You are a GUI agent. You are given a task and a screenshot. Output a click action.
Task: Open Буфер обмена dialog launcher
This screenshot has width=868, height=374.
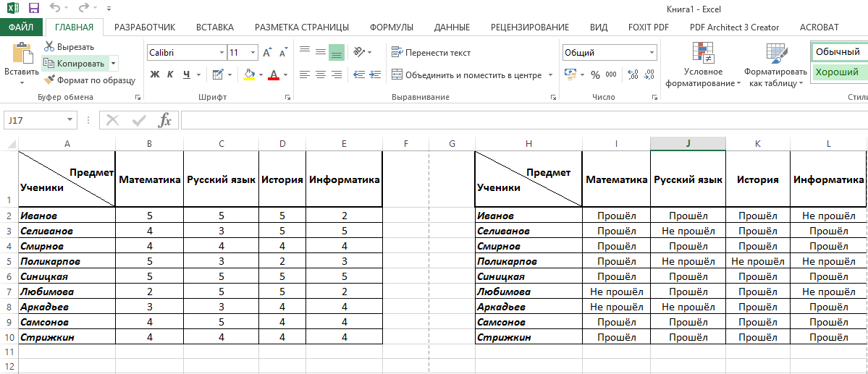[x=138, y=98]
